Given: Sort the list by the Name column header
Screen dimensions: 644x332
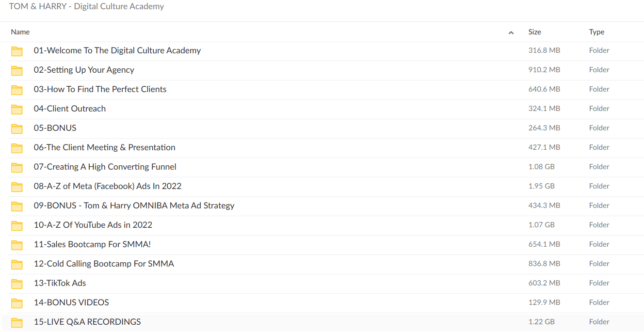Looking at the screenshot, I should [20, 32].
